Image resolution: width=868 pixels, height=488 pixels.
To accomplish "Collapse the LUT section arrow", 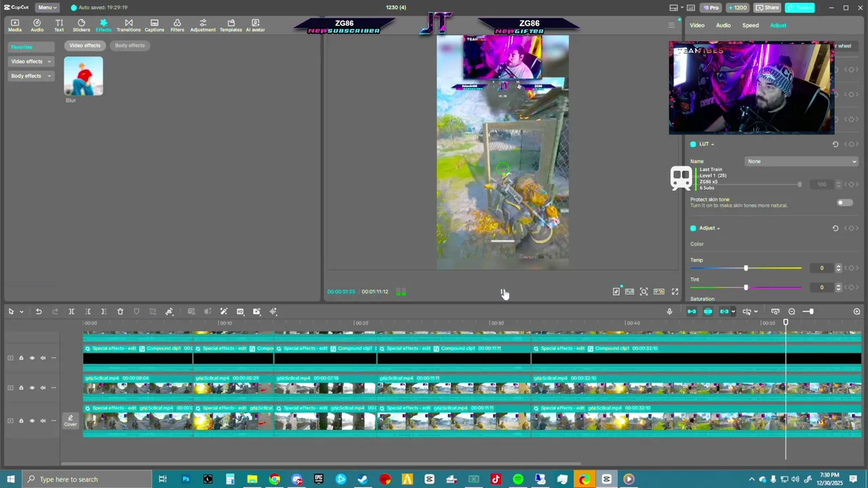I will [x=712, y=144].
